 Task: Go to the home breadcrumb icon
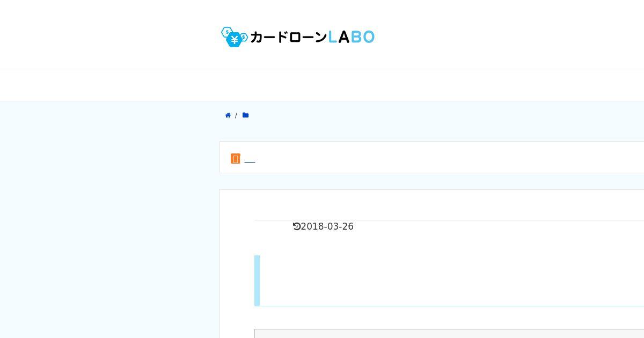[228, 115]
